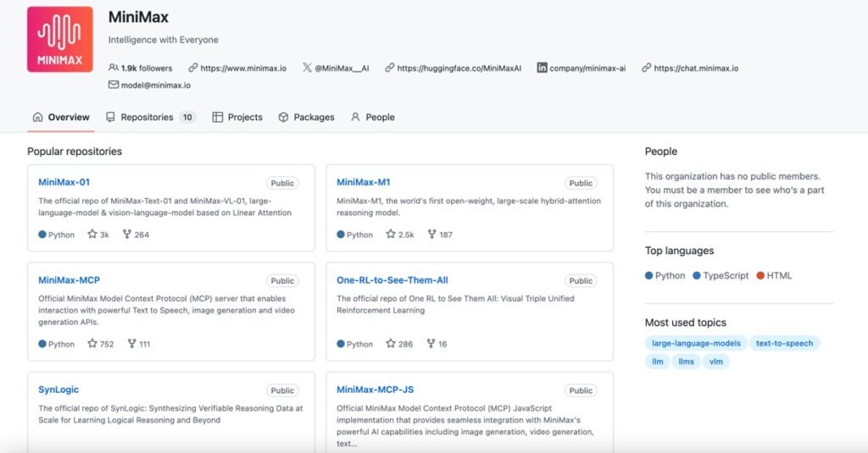Open the MiniMax-MCP repository link
The height and width of the screenshot is (453, 868).
click(69, 280)
